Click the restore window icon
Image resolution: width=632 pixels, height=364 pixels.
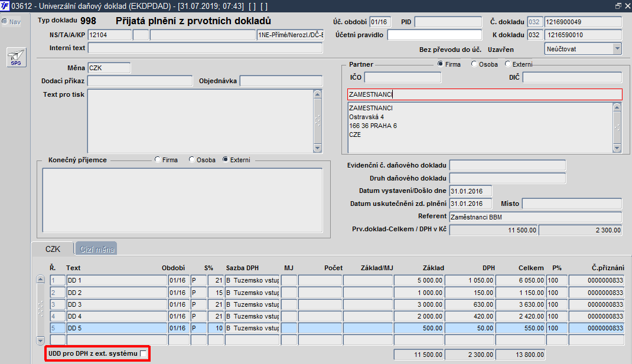click(x=618, y=6)
